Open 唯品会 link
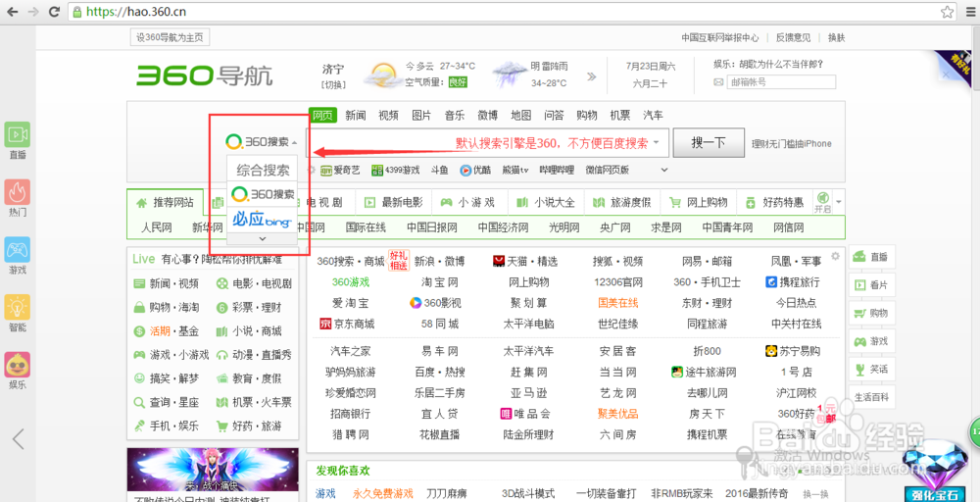The height and width of the screenshot is (502, 980). 525,414
